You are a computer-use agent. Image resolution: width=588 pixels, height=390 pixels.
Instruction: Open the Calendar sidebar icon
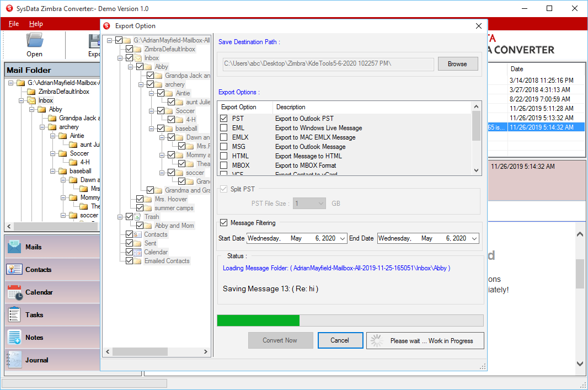(14, 292)
